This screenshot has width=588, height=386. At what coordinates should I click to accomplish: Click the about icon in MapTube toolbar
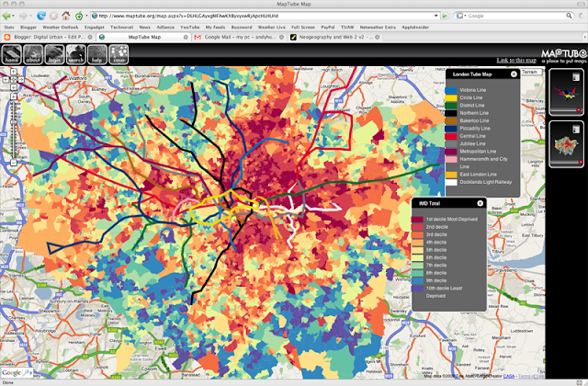33,54
